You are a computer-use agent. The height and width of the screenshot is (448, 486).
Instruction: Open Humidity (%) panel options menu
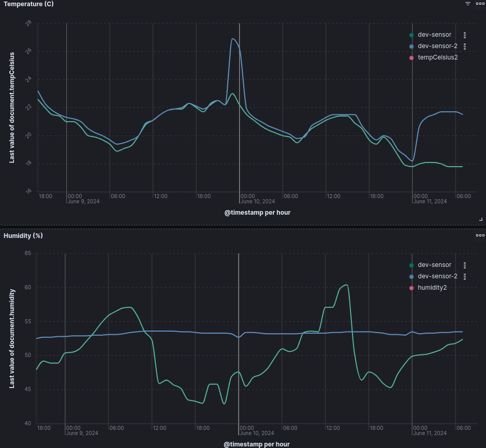480,235
